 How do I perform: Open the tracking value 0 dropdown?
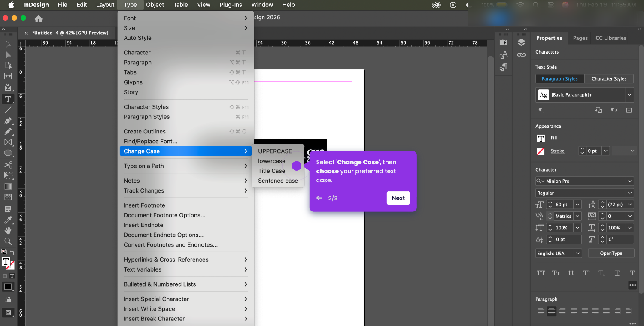click(630, 216)
